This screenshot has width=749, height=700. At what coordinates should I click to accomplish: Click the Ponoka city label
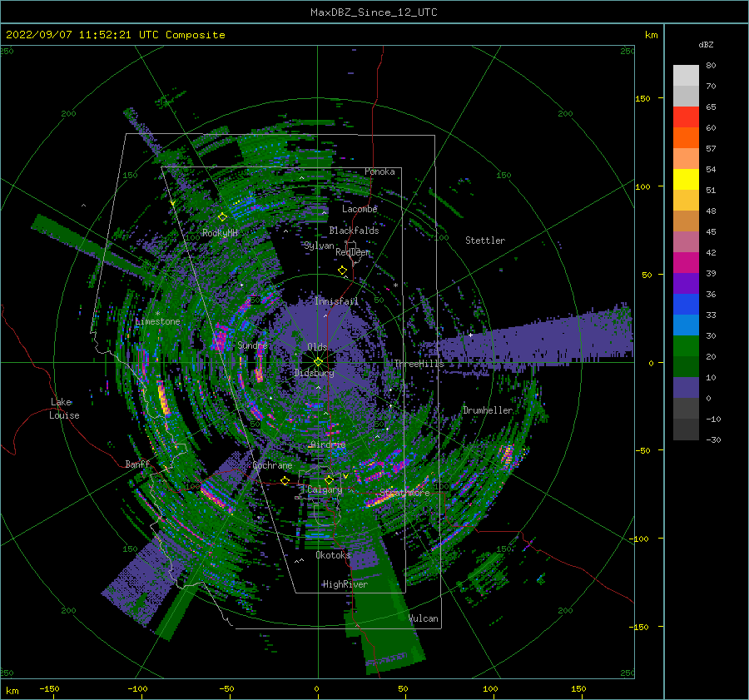tap(379, 171)
